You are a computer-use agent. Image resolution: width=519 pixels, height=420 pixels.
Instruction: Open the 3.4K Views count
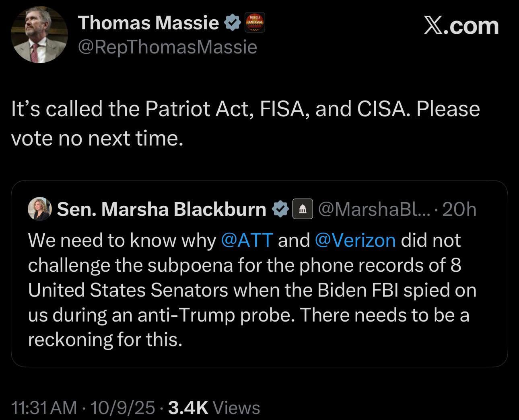214,408
